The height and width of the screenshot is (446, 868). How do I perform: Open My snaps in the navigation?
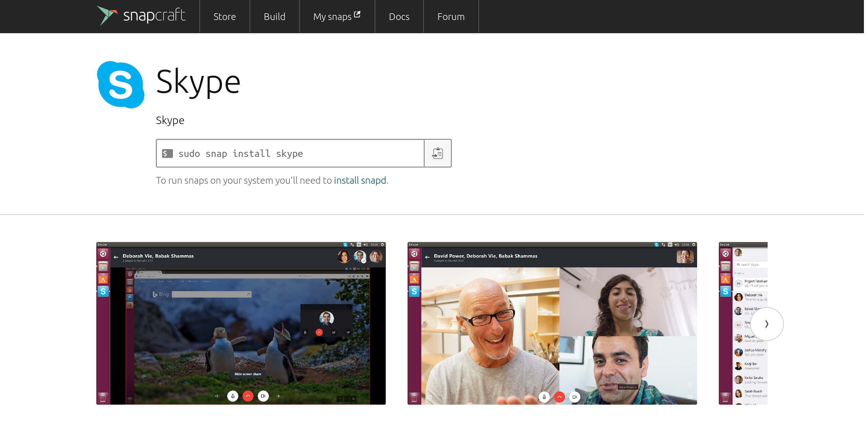(332, 17)
